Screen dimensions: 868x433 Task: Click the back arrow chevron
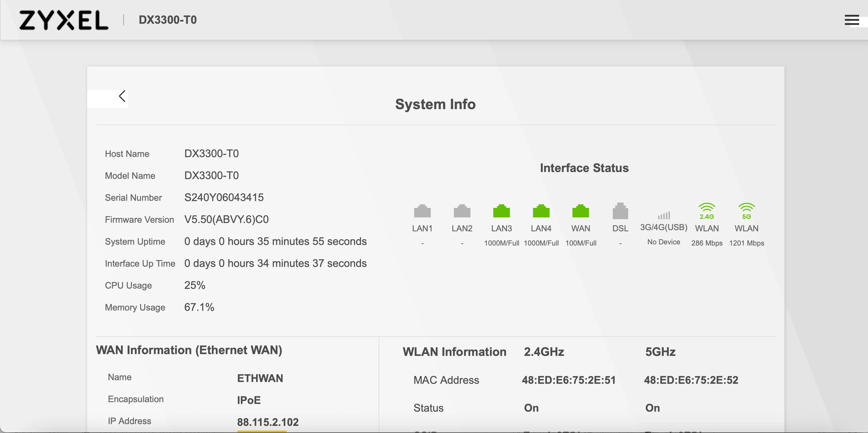click(122, 96)
